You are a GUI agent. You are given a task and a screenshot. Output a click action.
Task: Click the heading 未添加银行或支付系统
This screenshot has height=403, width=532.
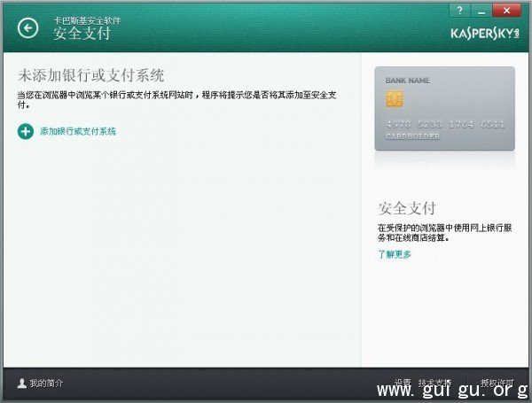tap(91, 75)
